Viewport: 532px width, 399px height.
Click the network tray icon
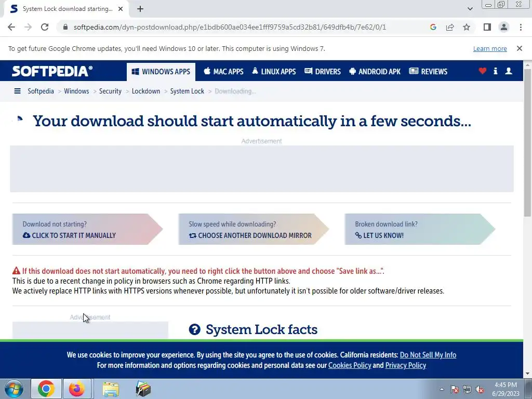tap(467, 389)
